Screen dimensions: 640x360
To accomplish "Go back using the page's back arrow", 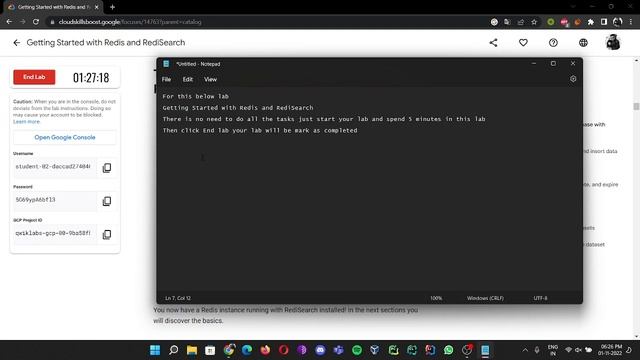I will (16, 42).
